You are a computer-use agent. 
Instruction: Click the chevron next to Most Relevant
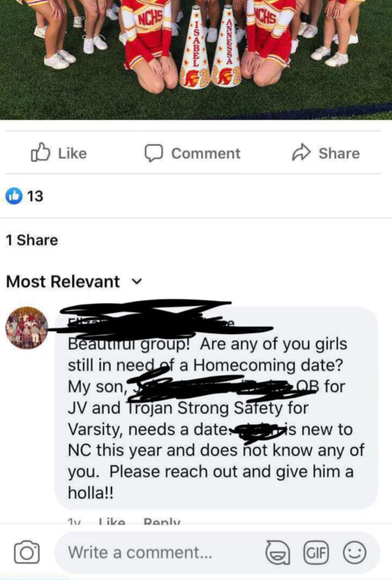pos(136,282)
